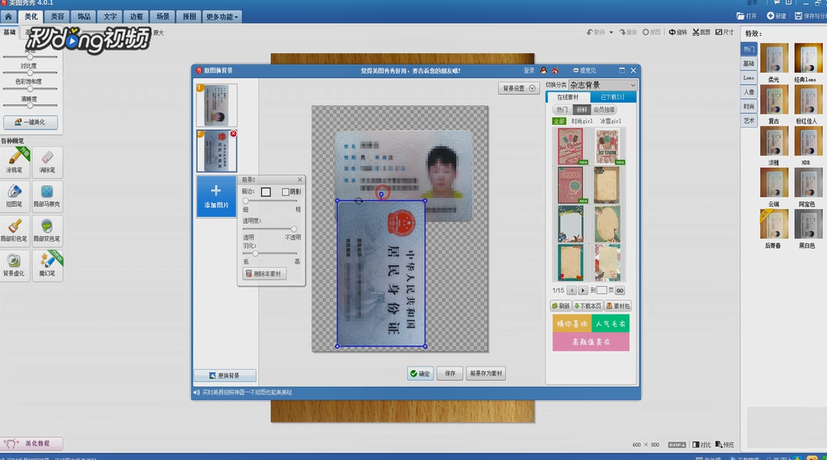Open the 杂志背景 category dropdown
Screen dimensions: 827x460
pos(603,84)
